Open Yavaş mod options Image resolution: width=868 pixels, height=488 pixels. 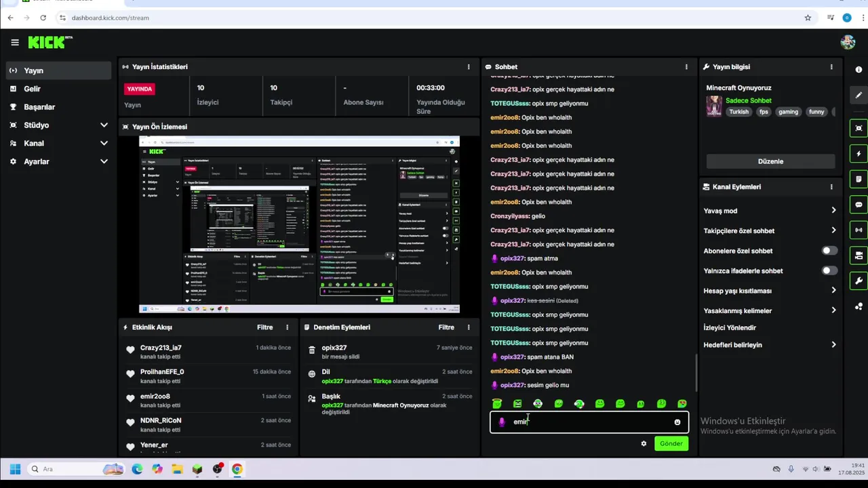(770, 211)
